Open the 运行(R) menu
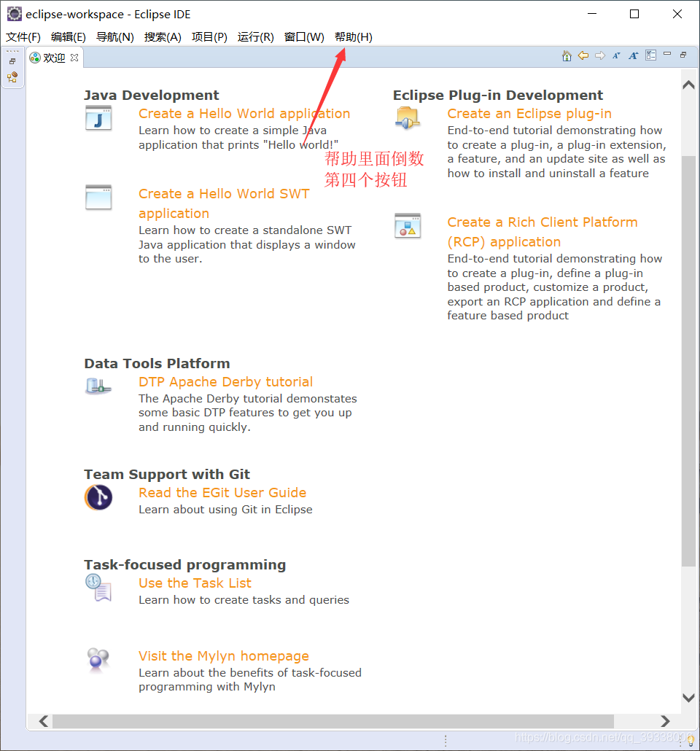 point(255,37)
